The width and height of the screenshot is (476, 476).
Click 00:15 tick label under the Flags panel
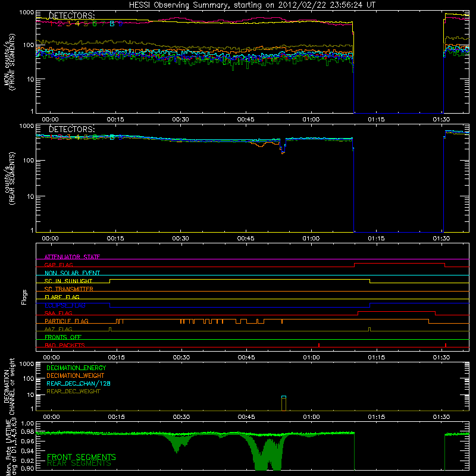(116, 358)
